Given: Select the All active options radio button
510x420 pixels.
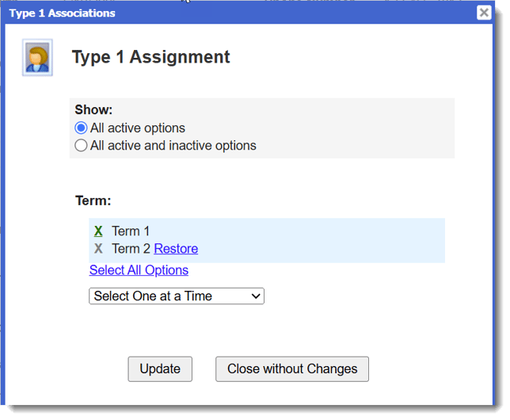Looking at the screenshot, I should [81, 128].
